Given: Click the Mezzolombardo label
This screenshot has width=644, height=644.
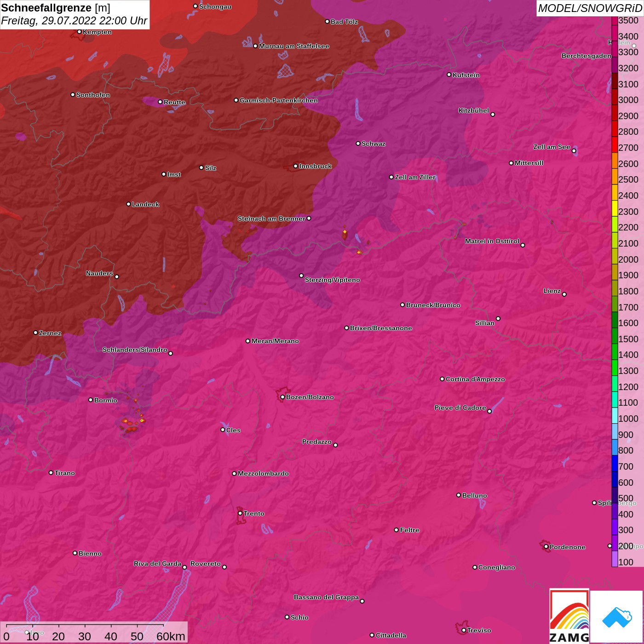Looking at the screenshot, I should coord(263,473).
